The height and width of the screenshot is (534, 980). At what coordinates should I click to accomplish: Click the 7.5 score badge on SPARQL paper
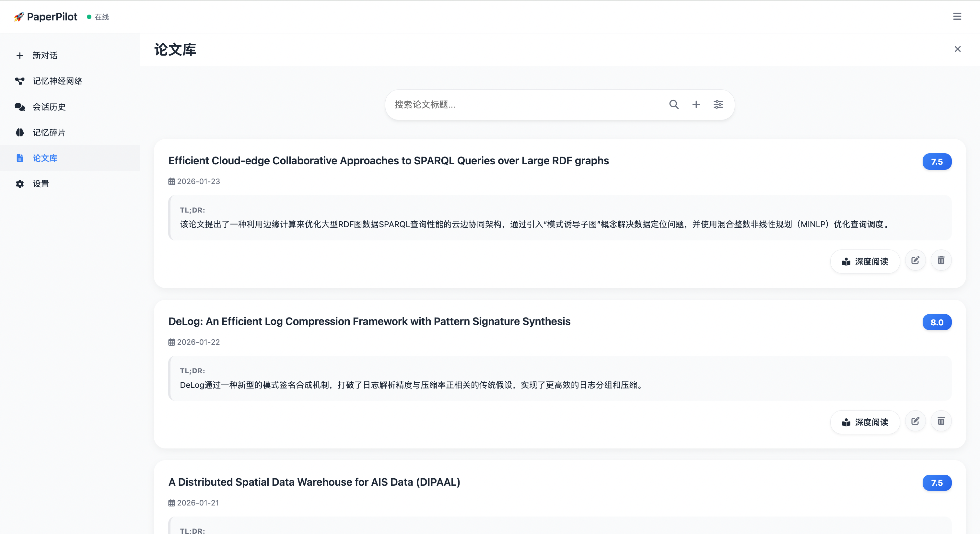click(937, 162)
